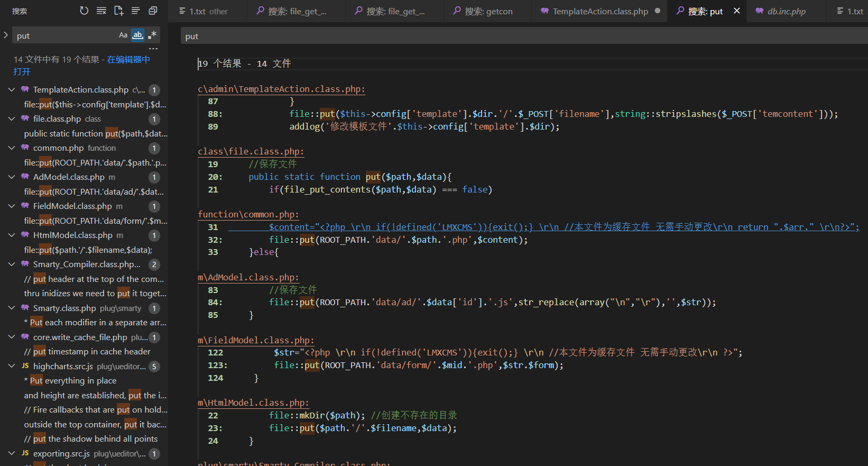The image size is (868, 466).
Task: Switch to TemplateAction.class.php editor tab
Action: 600,11
